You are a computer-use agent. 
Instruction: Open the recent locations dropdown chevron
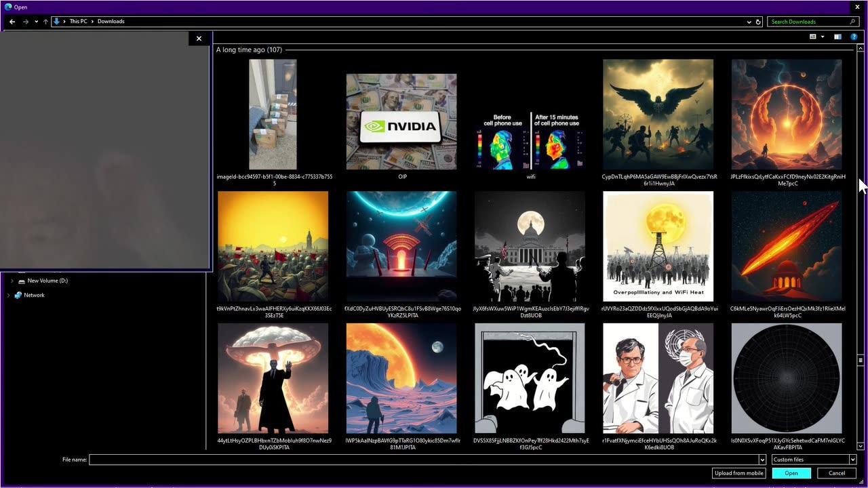coord(37,22)
